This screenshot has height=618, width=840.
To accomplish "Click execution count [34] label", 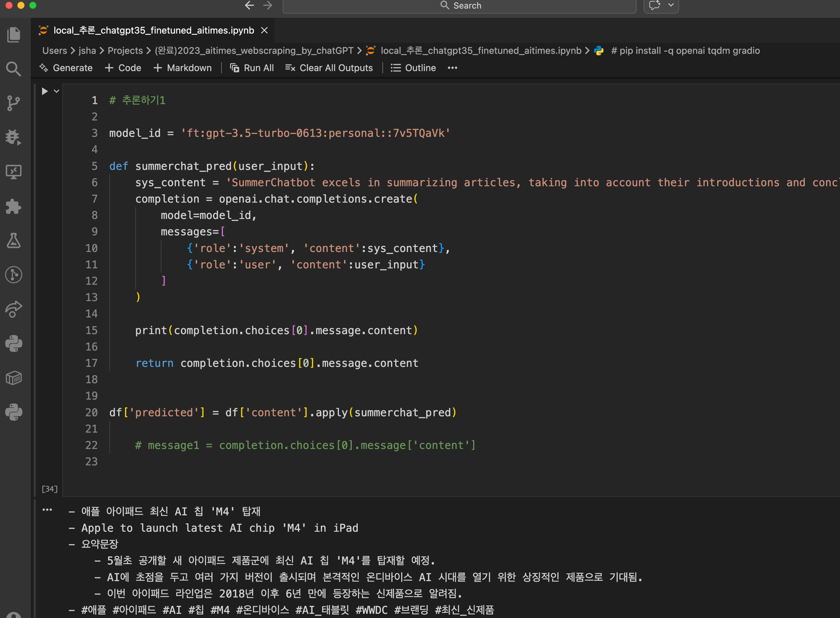I will tap(49, 489).
